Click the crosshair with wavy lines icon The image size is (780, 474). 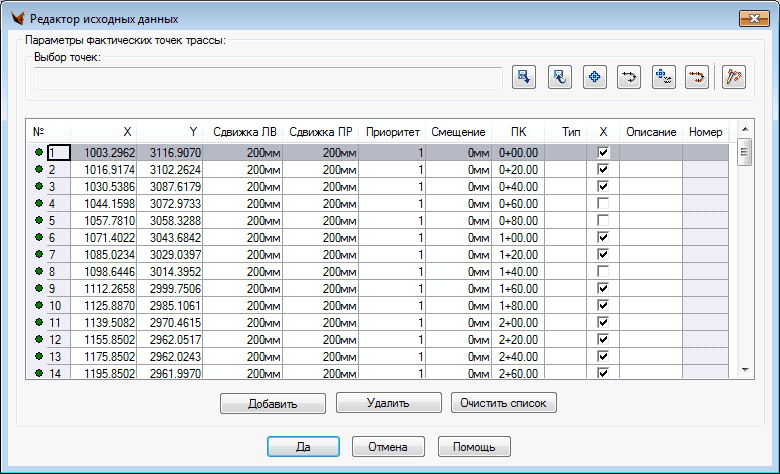point(663,78)
